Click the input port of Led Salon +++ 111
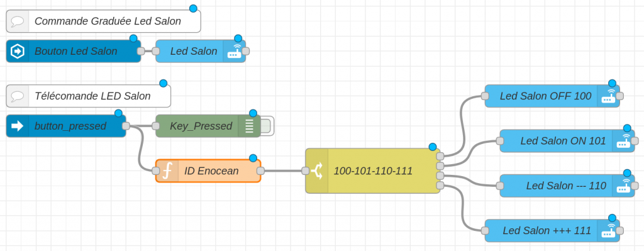The width and height of the screenshot is (644, 251). (x=485, y=230)
